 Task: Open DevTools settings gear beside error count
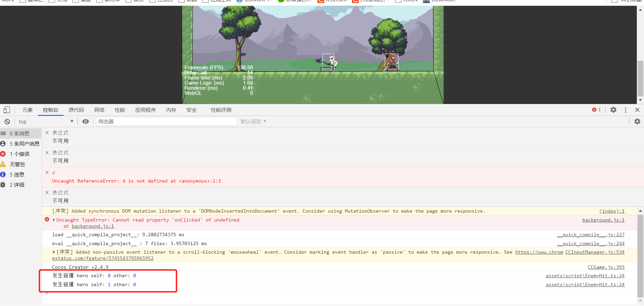[x=614, y=110]
